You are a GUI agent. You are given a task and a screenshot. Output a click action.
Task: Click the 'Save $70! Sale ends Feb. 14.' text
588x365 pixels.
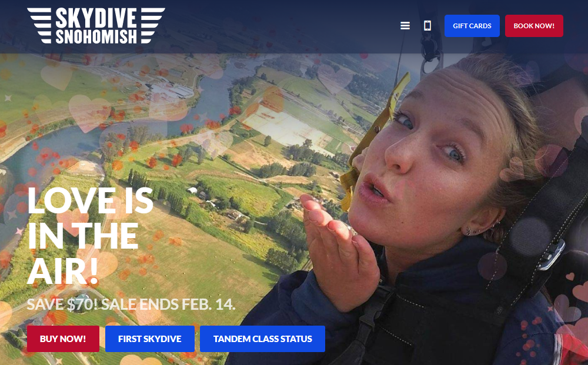click(131, 304)
